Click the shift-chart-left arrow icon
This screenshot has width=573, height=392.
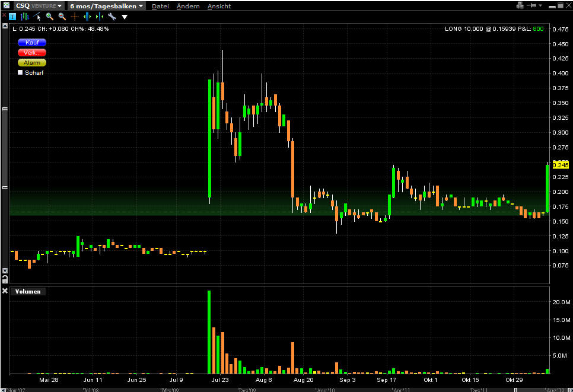click(x=87, y=17)
